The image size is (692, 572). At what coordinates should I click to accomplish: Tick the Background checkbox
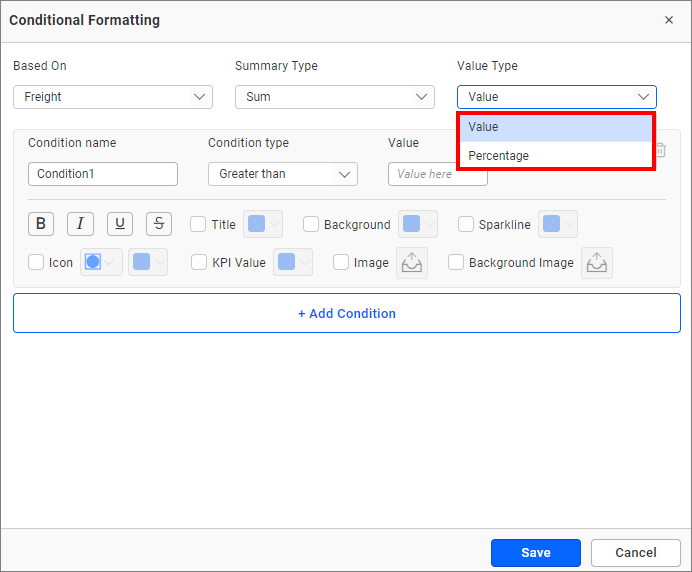[311, 225]
